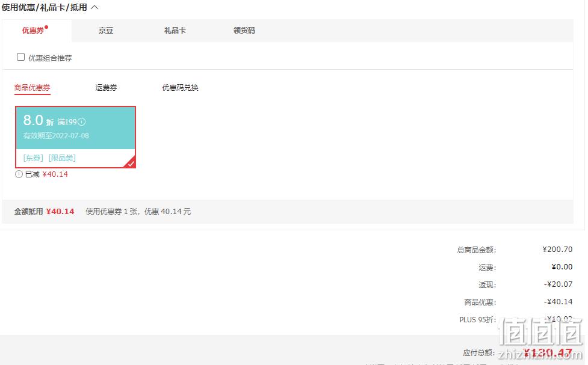Click the coupon's selected checkmark corner
Viewport: 588px width, 365px height.
click(x=131, y=163)
